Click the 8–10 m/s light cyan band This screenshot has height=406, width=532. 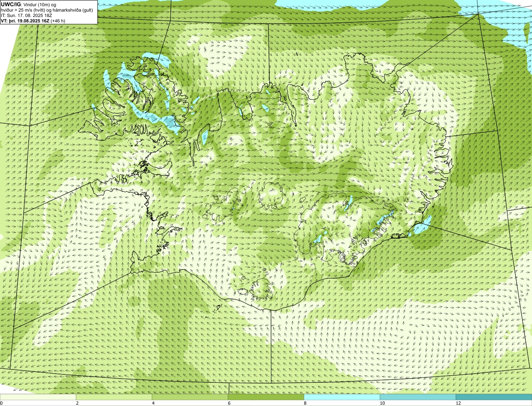coord(342,397)
